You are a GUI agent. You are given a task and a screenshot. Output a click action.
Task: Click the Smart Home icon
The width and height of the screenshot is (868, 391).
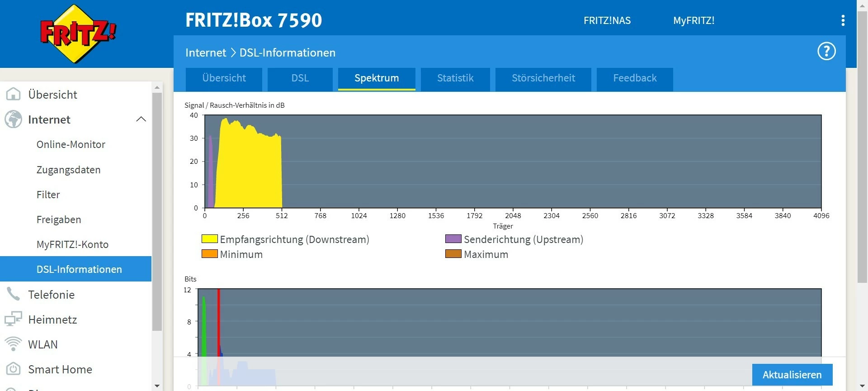click(13, 369)
